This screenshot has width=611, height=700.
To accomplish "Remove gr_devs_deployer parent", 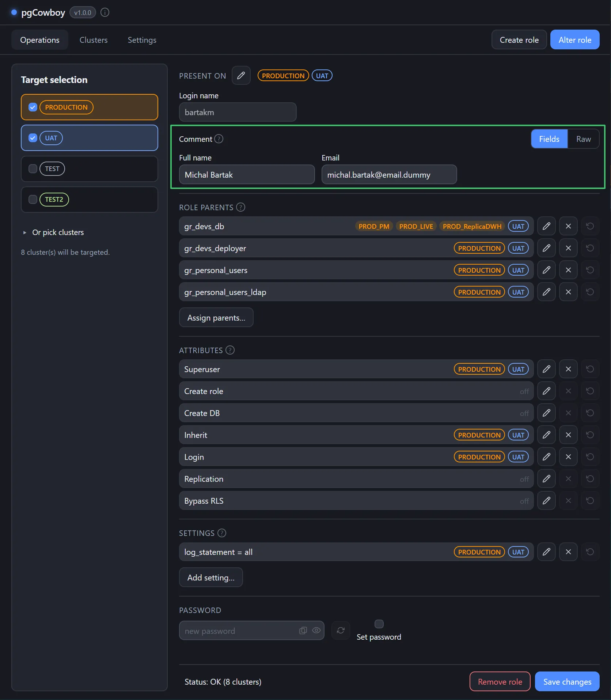I will [568, 248].
